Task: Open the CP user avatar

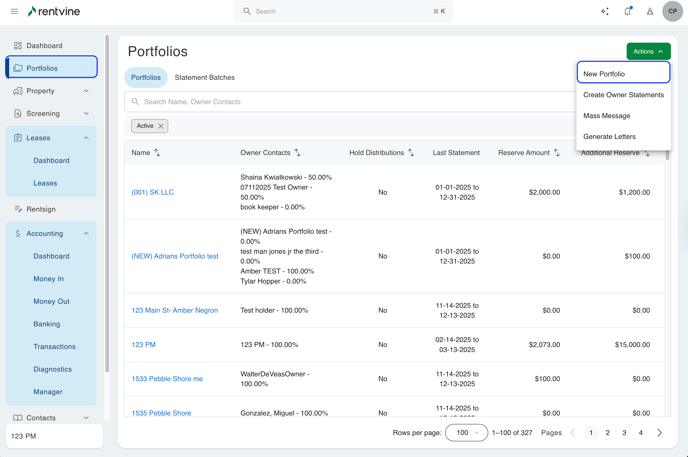Action: [673, 12]
